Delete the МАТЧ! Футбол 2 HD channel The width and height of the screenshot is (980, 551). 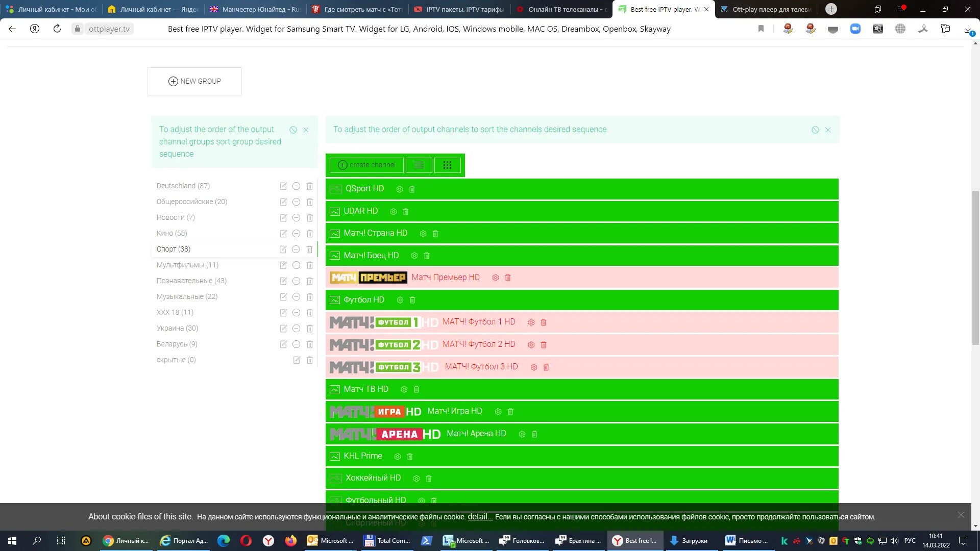(544, 345)
